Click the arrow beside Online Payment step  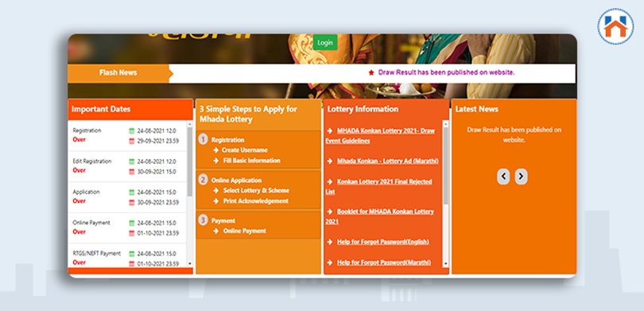[216, 231]
